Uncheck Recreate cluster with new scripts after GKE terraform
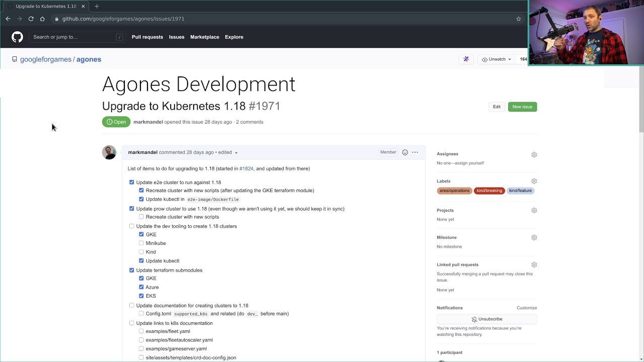This screenshot has width=644, height=362. tap(141, 191)
